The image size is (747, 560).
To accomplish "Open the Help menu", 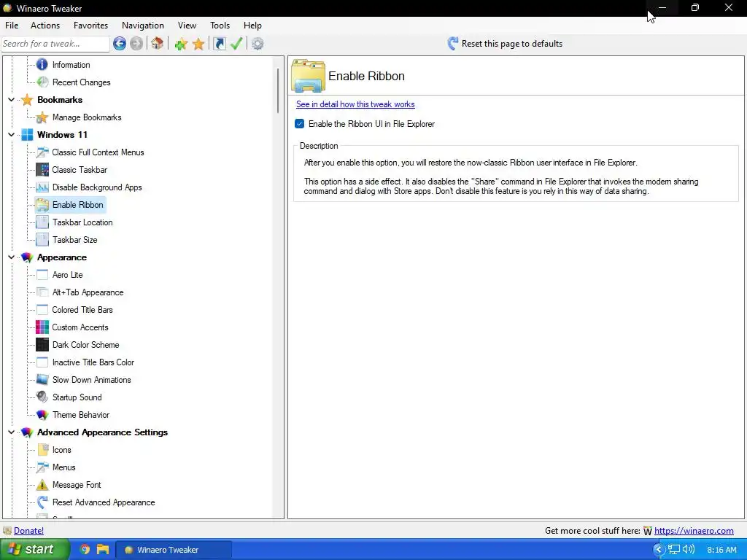I will pos(252,26).
